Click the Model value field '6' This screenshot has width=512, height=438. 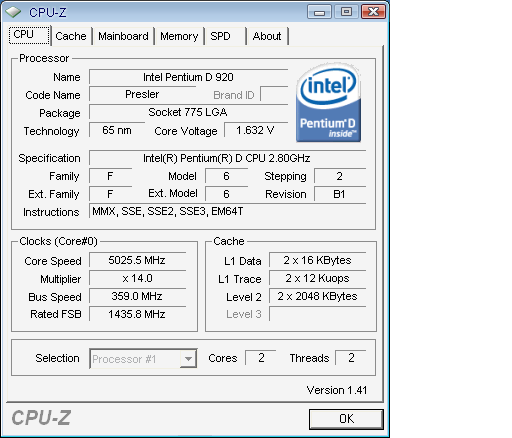[226, 176]
